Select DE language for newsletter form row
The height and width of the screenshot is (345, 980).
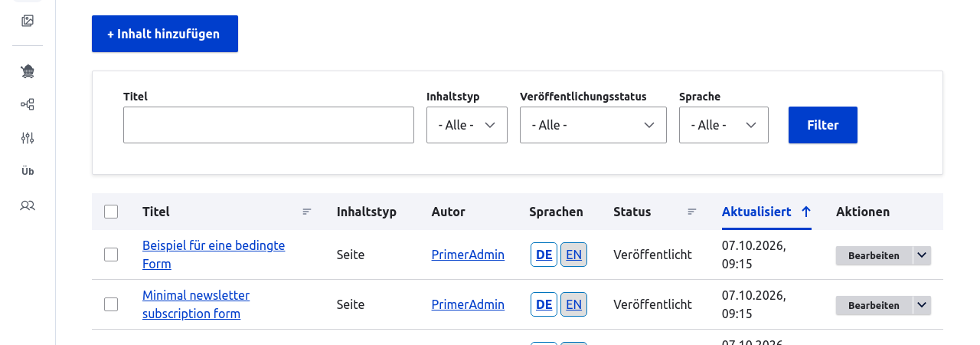[544, 304]
